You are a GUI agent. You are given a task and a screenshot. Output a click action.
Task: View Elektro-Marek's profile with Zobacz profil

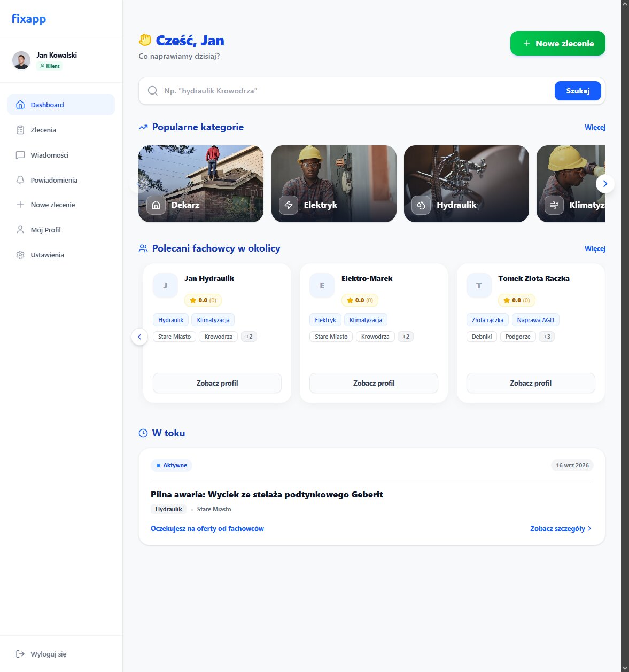point(374,383)
